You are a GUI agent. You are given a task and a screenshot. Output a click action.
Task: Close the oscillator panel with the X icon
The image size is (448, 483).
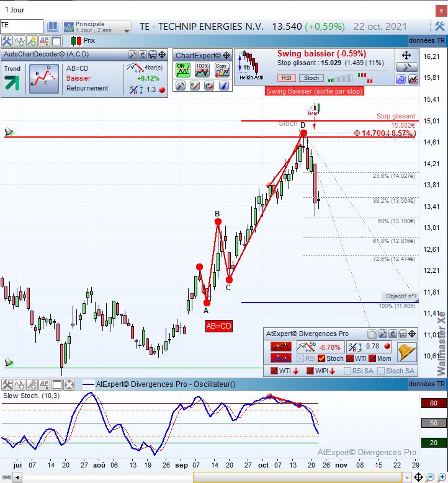[x=69, y=385]
